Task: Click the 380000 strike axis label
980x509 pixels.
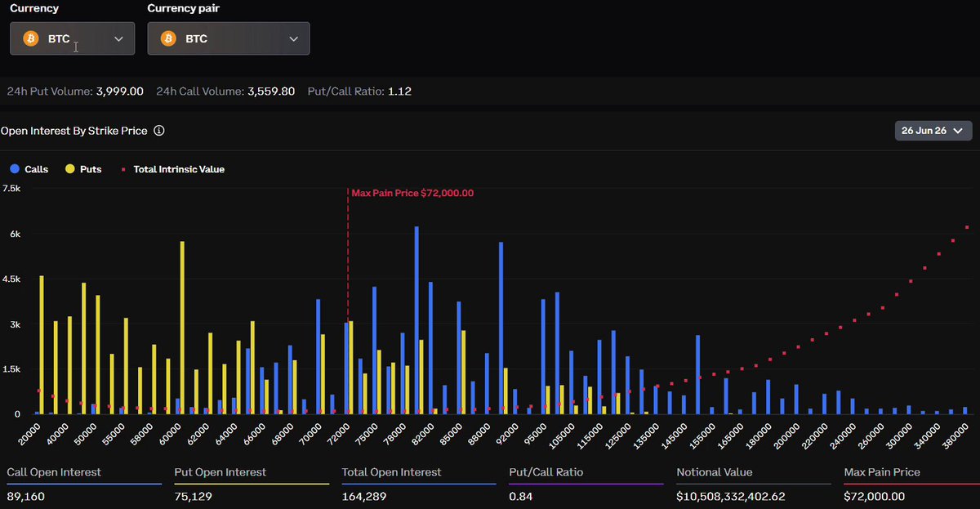Action: [x=957, y=435]
